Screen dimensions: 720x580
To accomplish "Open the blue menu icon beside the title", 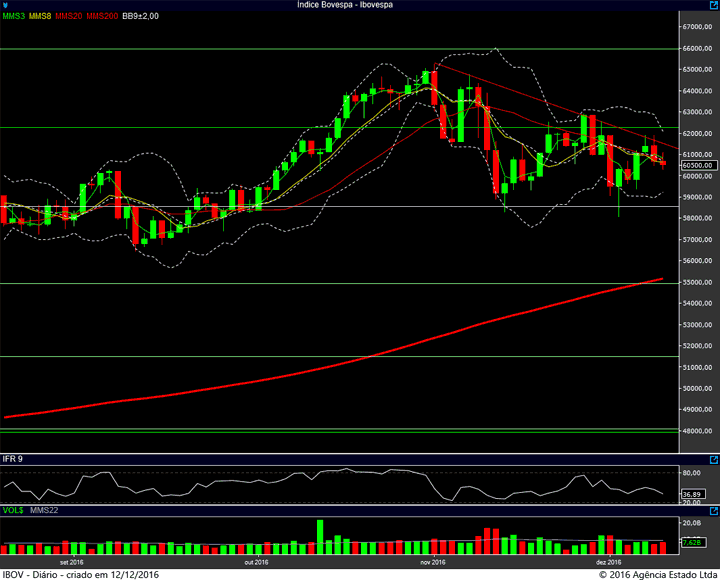I will tap(5, 6).
